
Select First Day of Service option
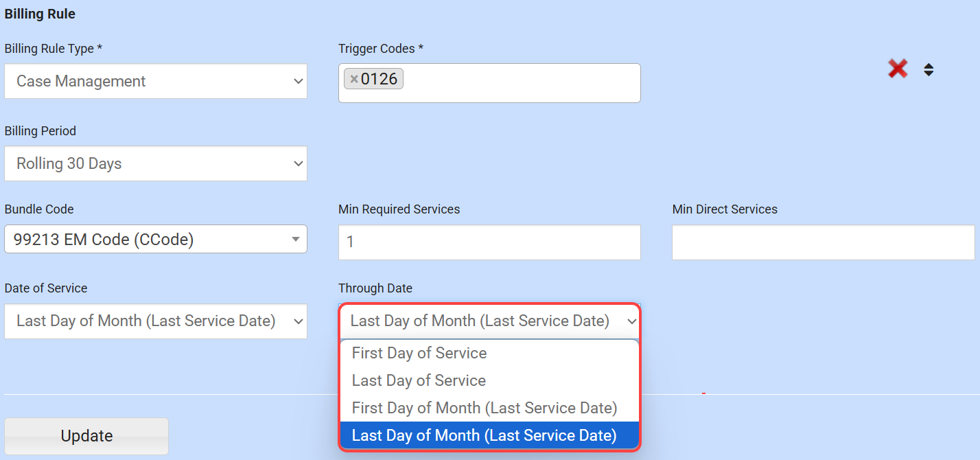coord(419,353)
